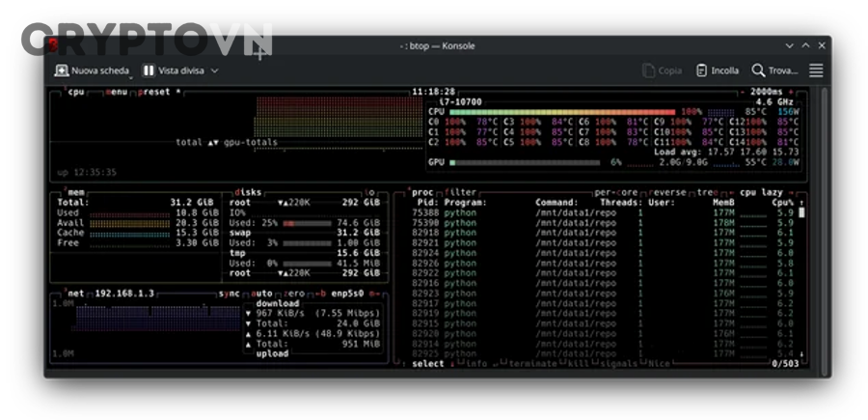Click the enp5s0 interface name
868x420 pixels.
click(347, 294)
